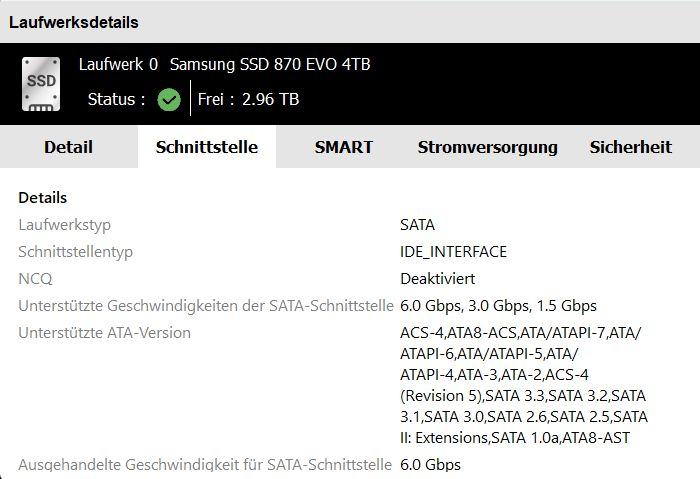This screenshot has height=479, width=700.
Task: Click the IDE_INTERFACE value
Action: 453,252
